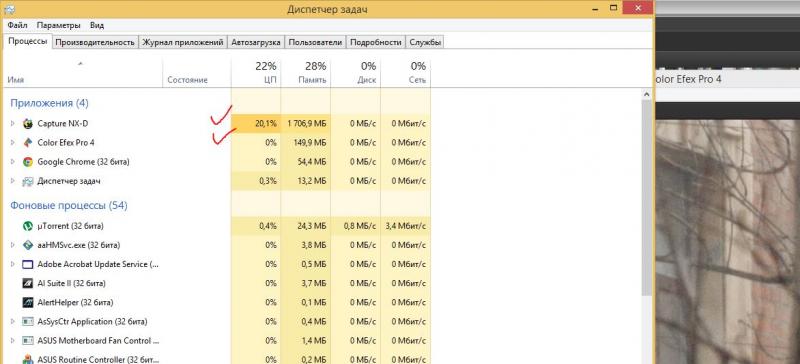Switch to the Журнал приложений tab
The width and height of the screenshot is (800, 364).
tap(183, 42)
